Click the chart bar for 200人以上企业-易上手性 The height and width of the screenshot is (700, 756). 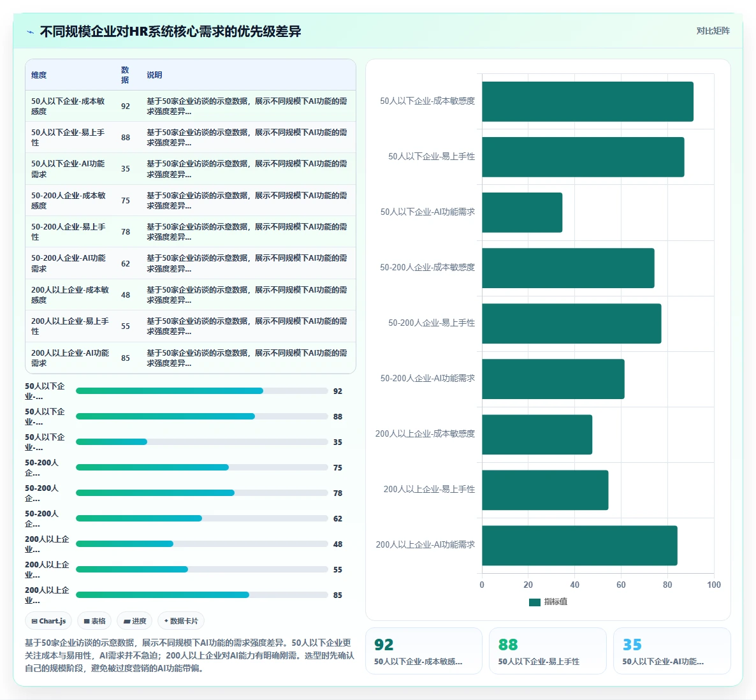545,490
